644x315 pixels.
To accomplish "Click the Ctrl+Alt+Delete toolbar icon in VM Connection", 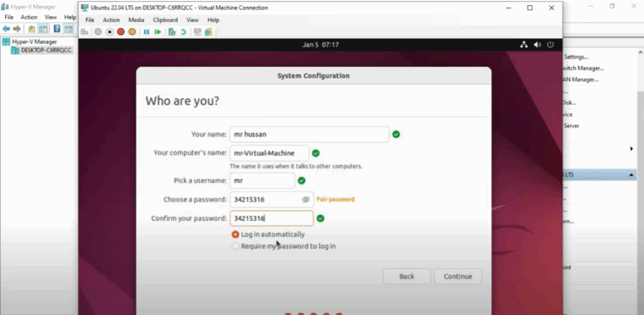I will click(x=85, y=31).
